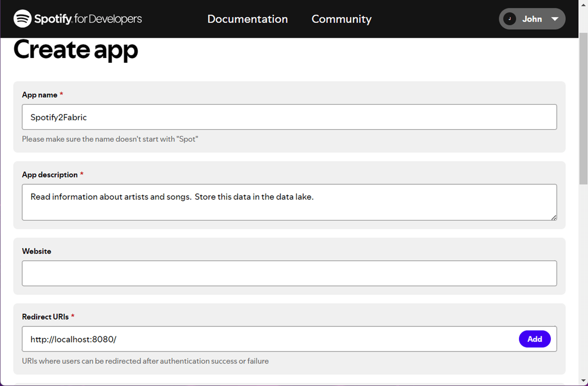This screenshot has width=588, height=386.
Task: Open the Documentation menu item
Action: pos(248,19)
